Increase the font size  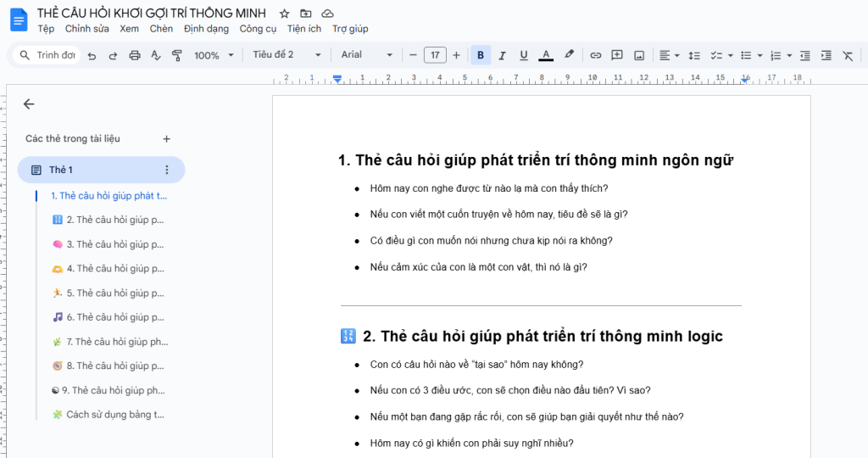pos(456,55)
